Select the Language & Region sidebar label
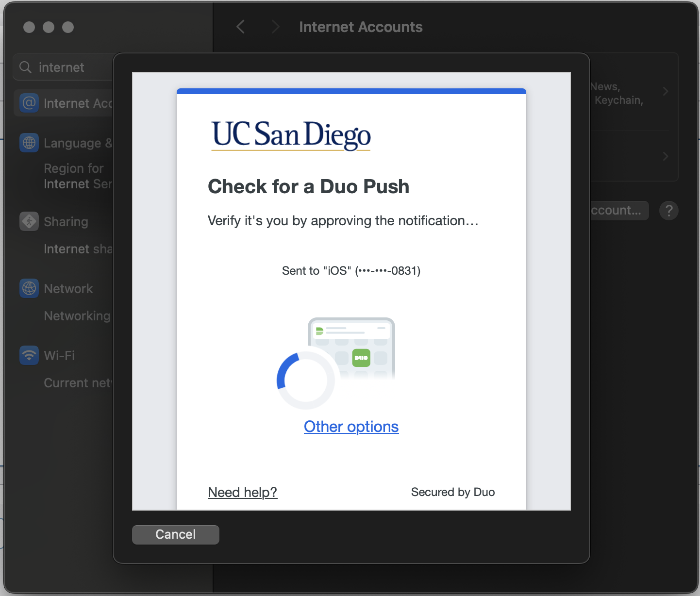Screen dimensions: 700x596 78,143
